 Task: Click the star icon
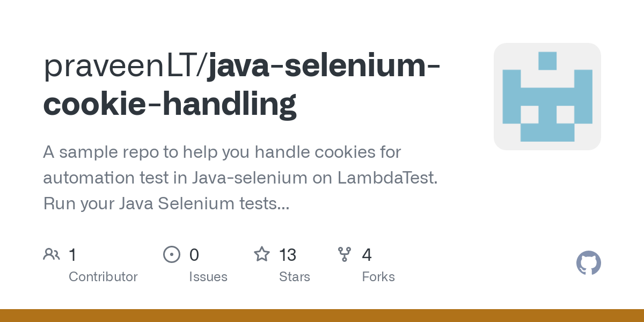pyautogui.click(x=261, y=254)
